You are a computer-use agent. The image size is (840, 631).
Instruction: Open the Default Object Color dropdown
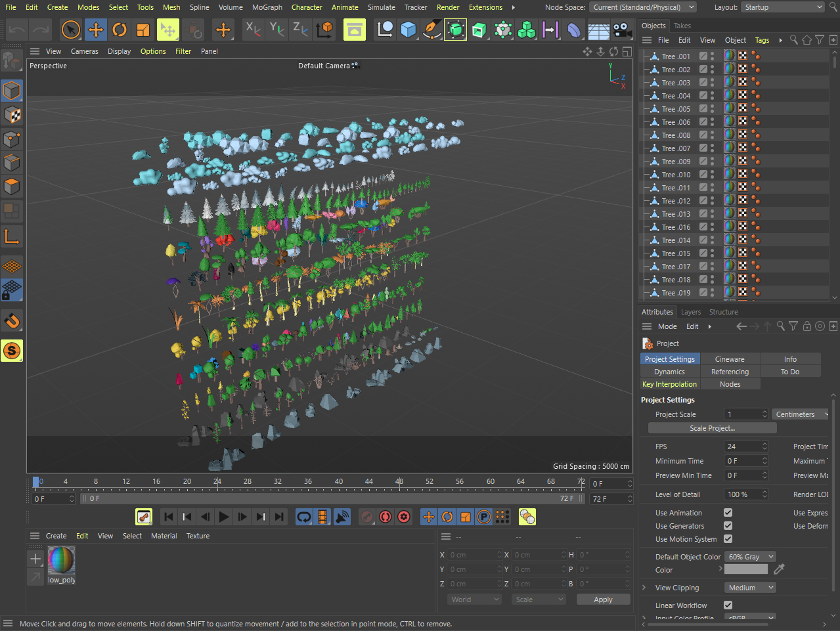click(751, 557)
